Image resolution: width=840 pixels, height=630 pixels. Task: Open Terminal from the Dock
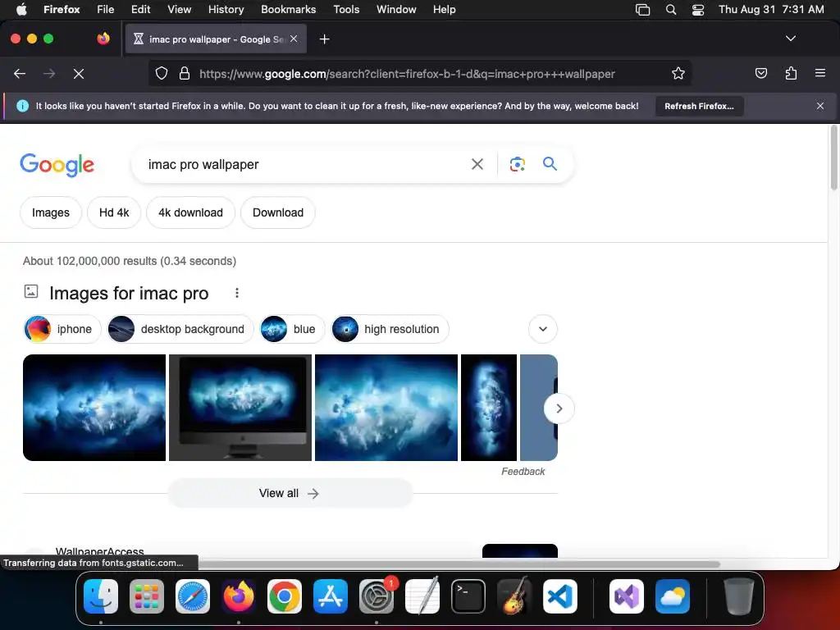468,596
